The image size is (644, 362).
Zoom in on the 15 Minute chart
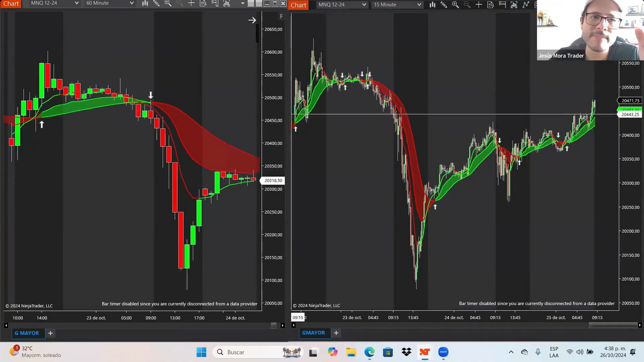tap(455, 4)
